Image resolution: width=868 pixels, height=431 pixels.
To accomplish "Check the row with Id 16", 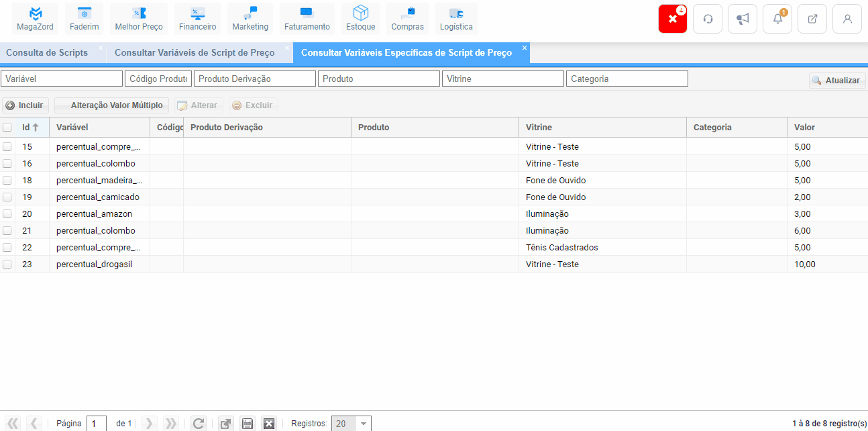I will click(x=7, y=163).
